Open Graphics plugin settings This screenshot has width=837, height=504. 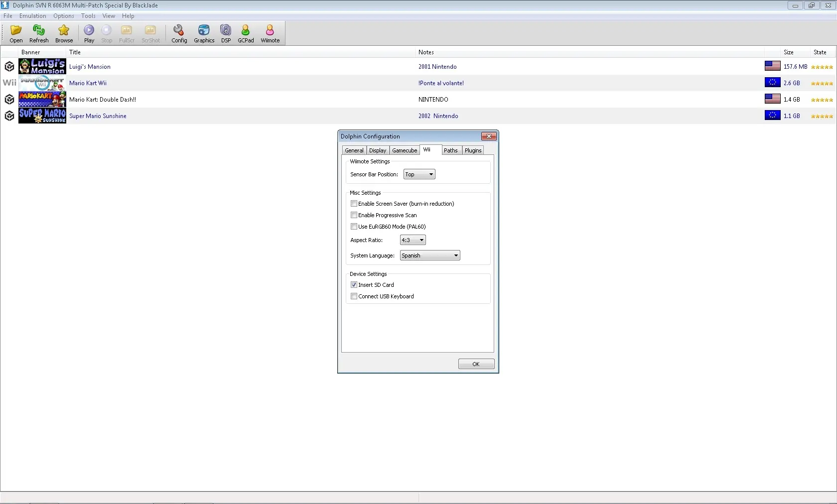click(204, 34)
